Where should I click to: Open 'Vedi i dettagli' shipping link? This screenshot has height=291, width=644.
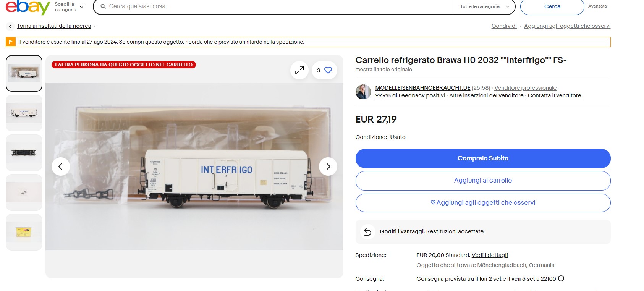coord(490,255)
